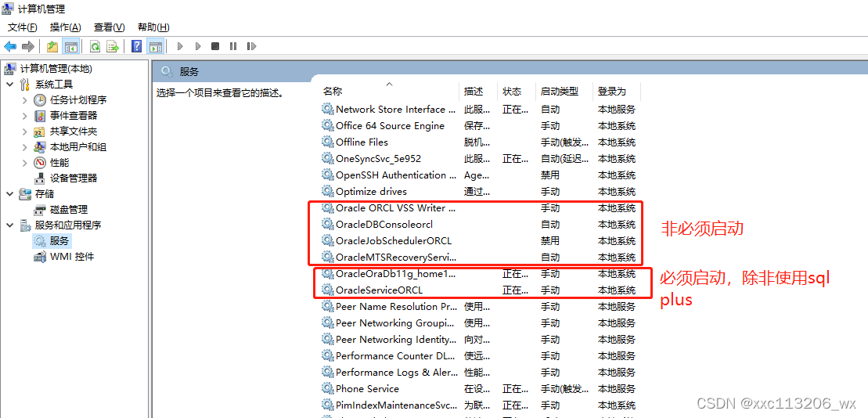Collapse the 系统工具 tree node
The height and width of the screenshot is (418, 868).
tap(10, 85)
